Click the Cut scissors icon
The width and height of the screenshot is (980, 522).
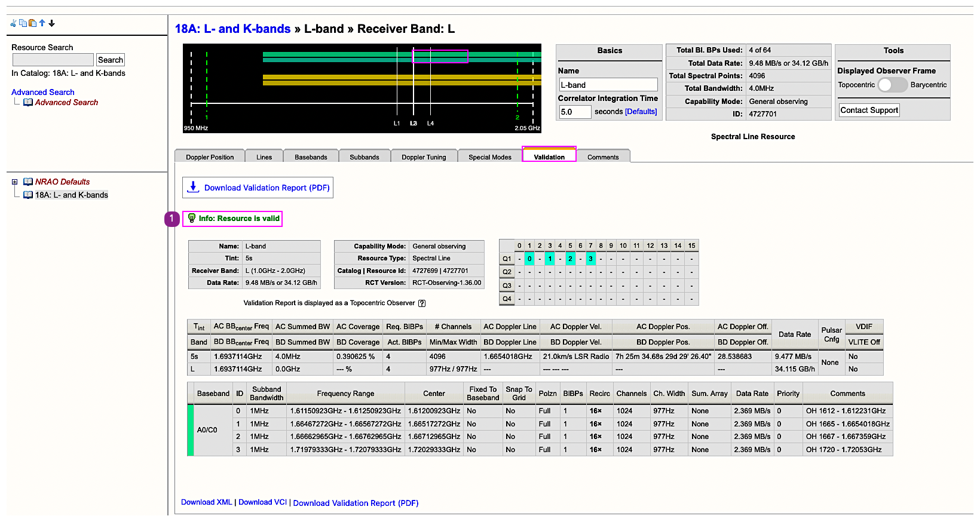pyautogui.click(x=13, y=23)
